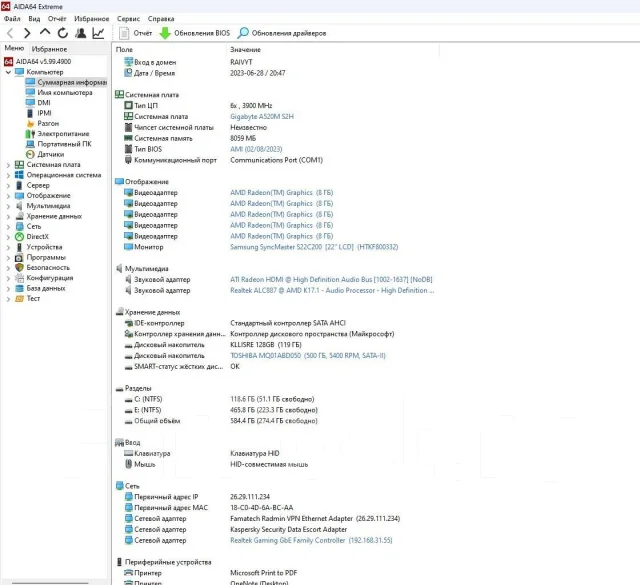640x585 pixels.
Task: Open the Файл menu
Action: 12,19
